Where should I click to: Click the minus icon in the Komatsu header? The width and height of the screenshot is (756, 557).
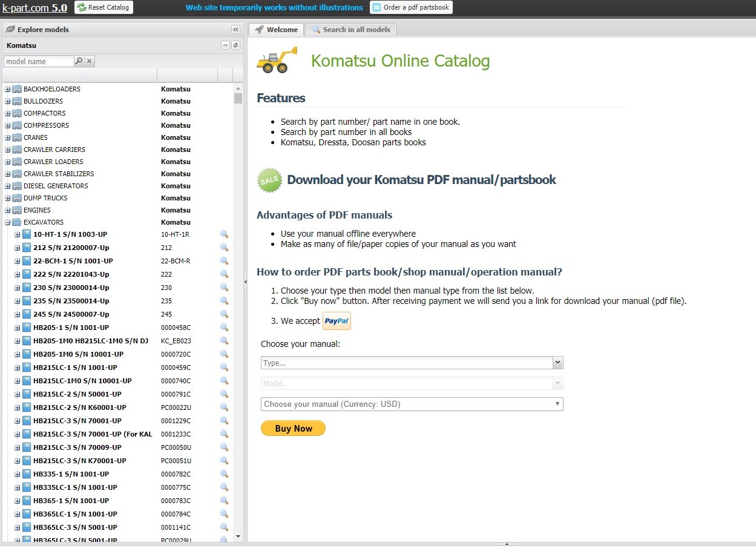(226, 45)
